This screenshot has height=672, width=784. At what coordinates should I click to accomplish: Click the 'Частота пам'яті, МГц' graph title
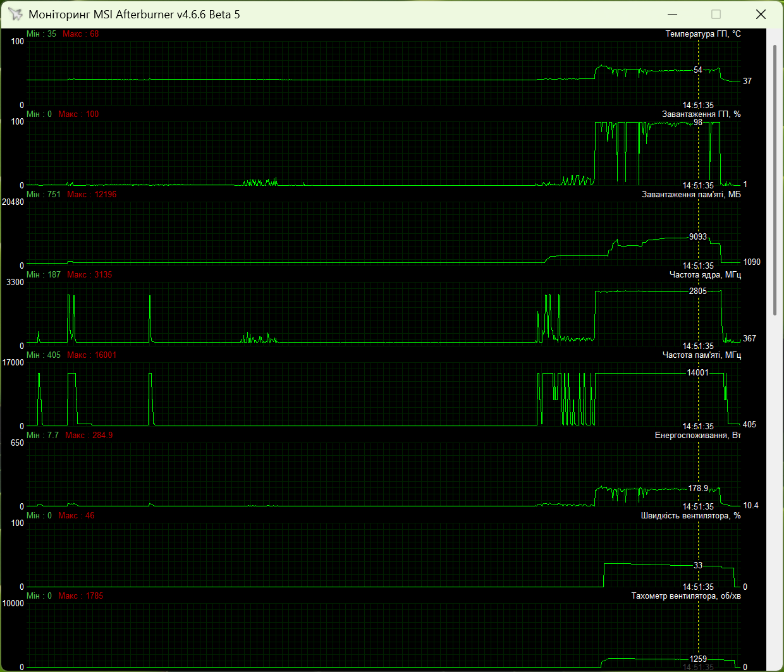pos(702,355)
